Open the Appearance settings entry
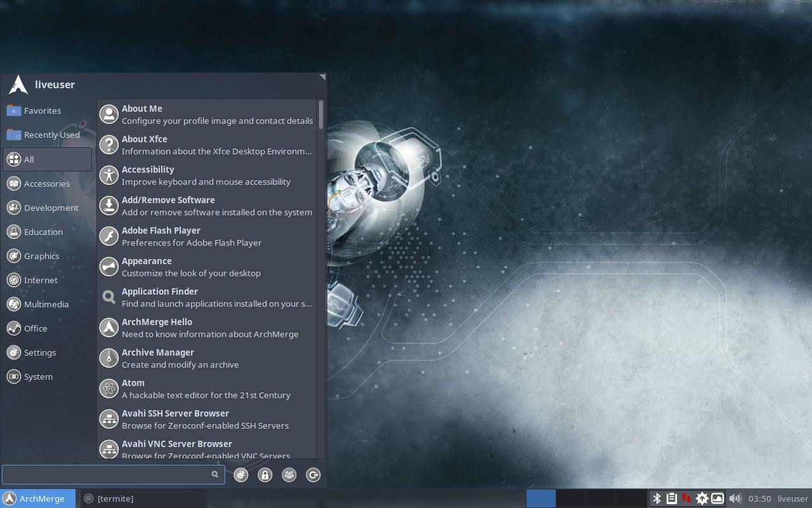Viewport: 812px width, 508px height. [x=207, y=267]
